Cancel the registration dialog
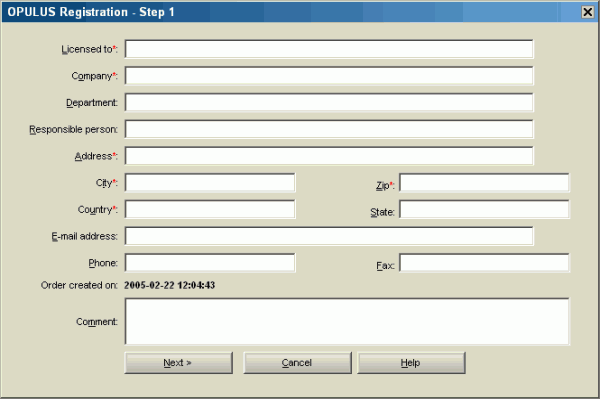Image resolution: width=600 pixels, height=399 pixels. [x=297, y=363]
